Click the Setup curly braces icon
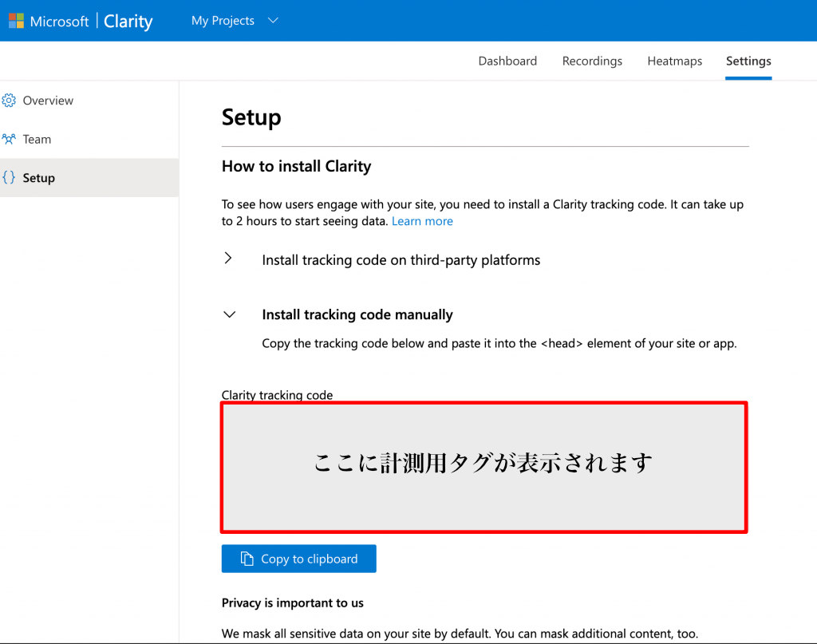The image size is (817, 644). 9,178
